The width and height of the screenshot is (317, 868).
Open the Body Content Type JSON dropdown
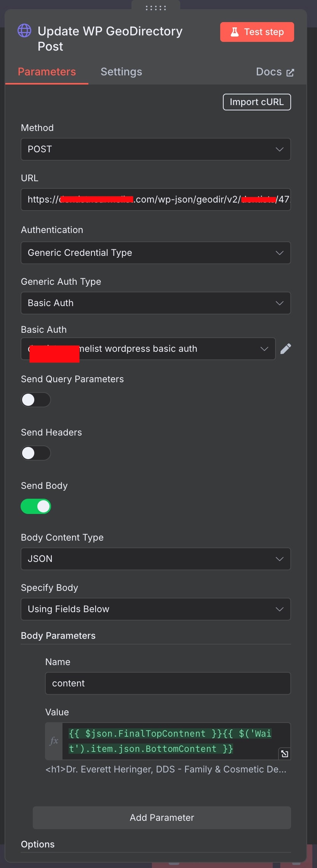(x=156, y=559)
